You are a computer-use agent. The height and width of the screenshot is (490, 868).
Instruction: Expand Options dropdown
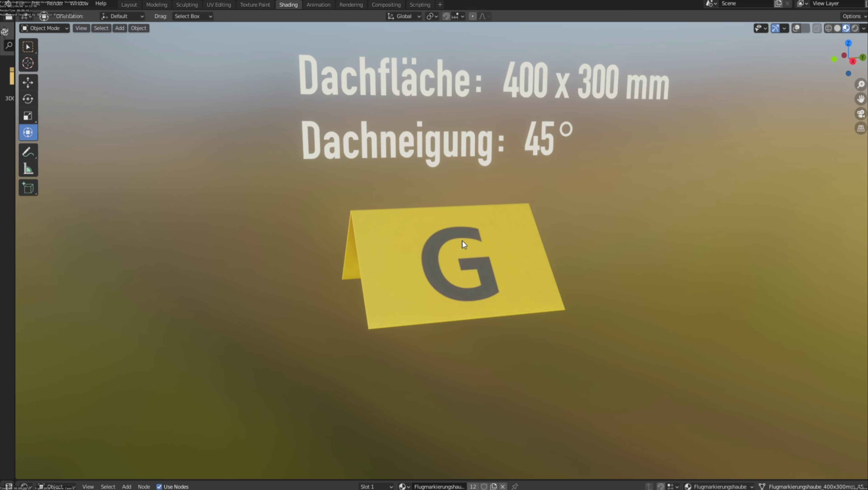click(x=854, y=16)
